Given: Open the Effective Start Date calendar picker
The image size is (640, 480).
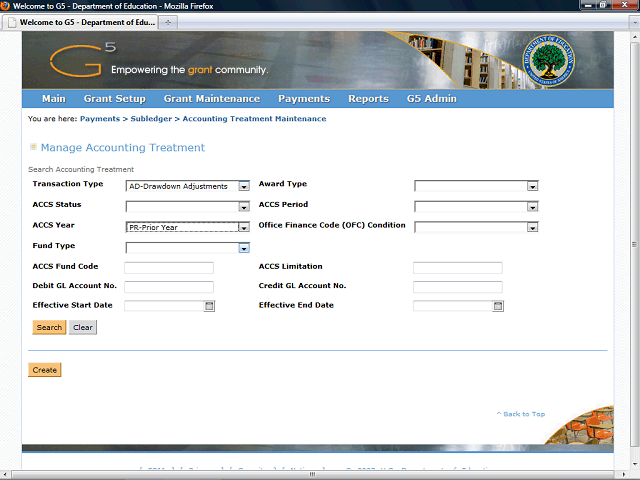Looking at the screenshot, I should (209, 306).
